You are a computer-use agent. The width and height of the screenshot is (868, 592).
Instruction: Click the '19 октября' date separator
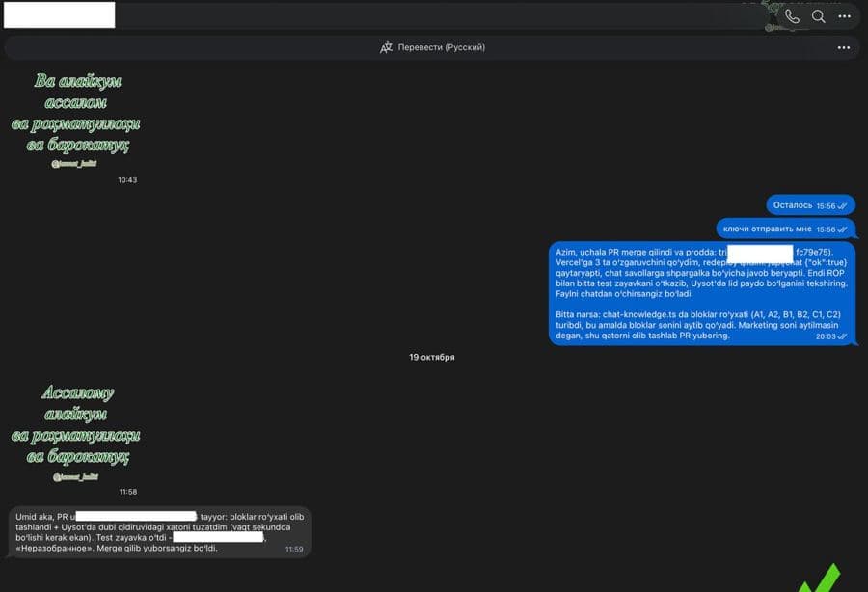(x=432, y=357)
